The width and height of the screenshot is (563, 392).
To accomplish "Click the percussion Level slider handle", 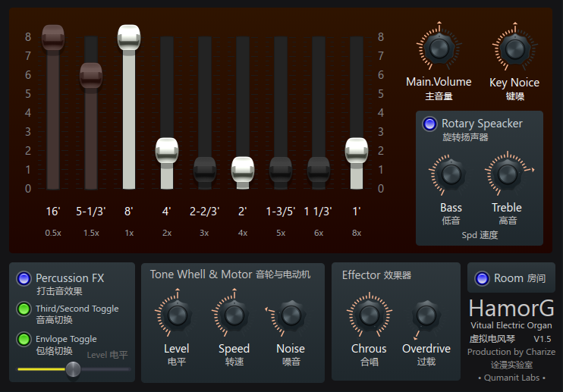I will click(x=73, y=369).
